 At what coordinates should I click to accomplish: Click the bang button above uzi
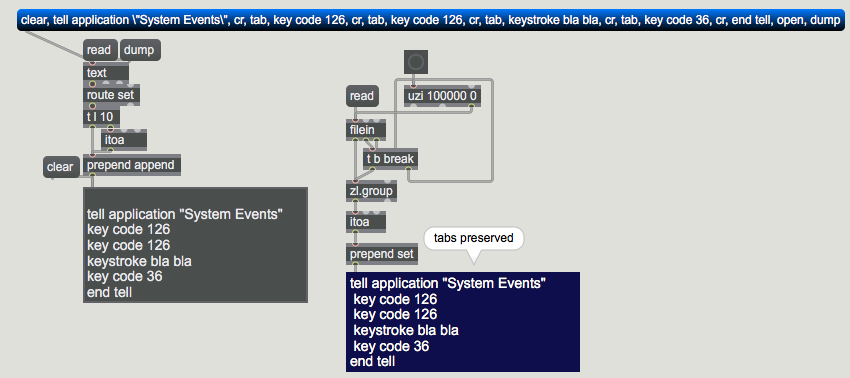(x=416, y=62)
